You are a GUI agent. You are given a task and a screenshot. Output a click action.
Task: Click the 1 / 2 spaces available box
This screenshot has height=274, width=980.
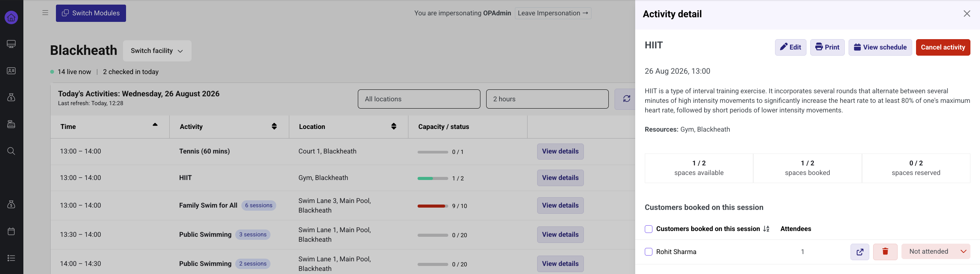tap(699, 168)
